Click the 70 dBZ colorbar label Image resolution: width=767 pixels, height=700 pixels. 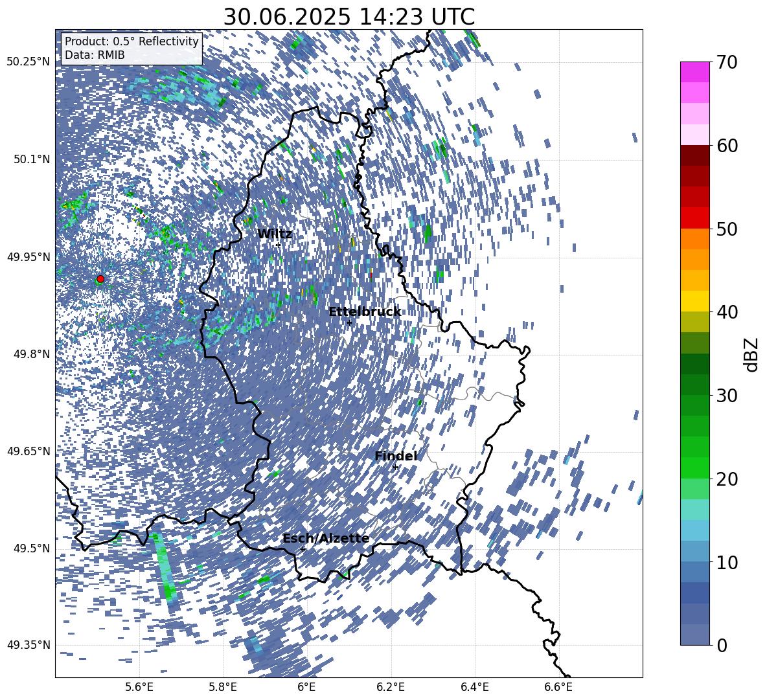point(727,62)
